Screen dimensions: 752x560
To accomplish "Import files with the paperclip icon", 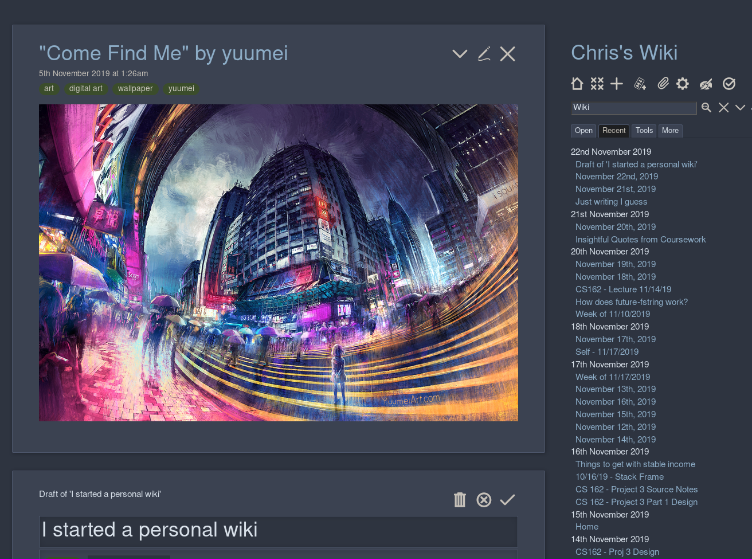I will tap(663, 84).
